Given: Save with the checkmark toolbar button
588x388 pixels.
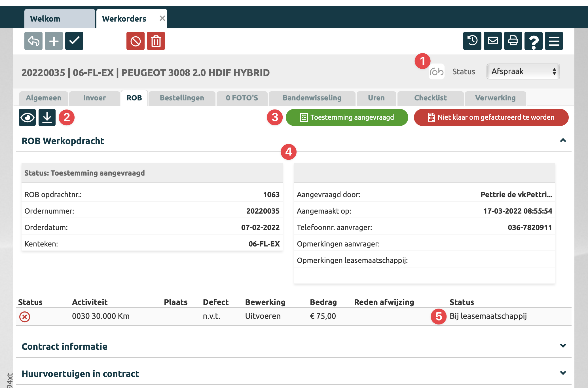Looking at the screenshot, I should point(74,41).
